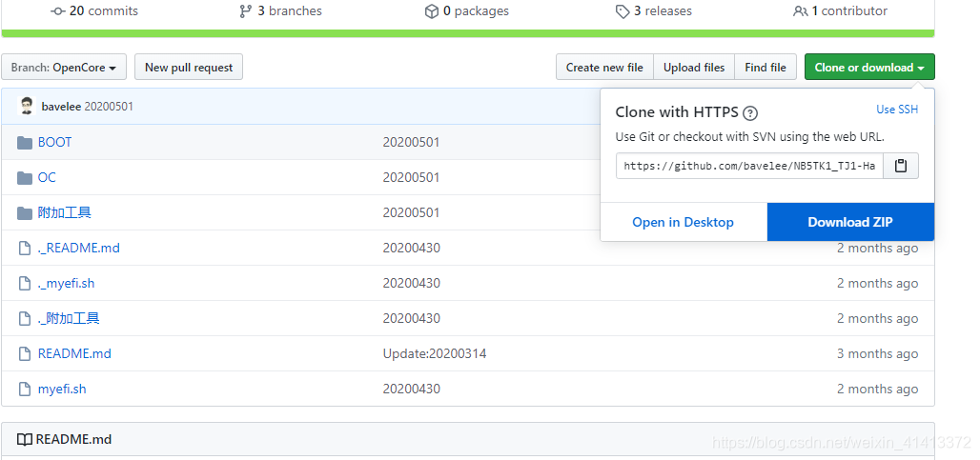Click the folder icon of 附加工具 folder
Viewport: 980px width, 460px height.
[25, 213]
